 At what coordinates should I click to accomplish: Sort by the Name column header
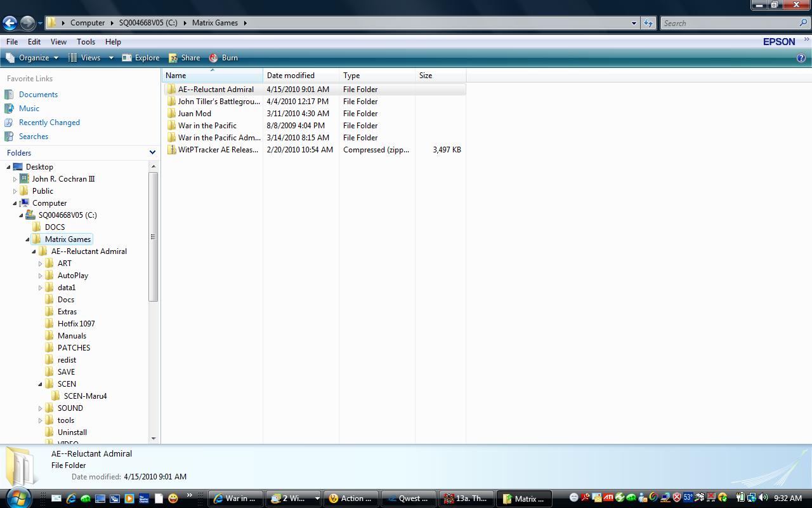click(213, 76)
